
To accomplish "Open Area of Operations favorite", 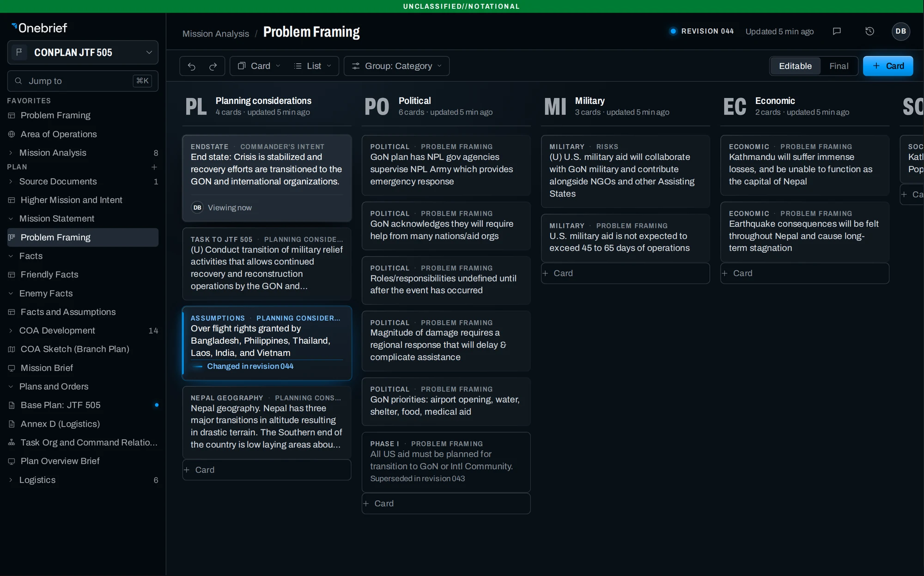I will (x=83, y=134).
